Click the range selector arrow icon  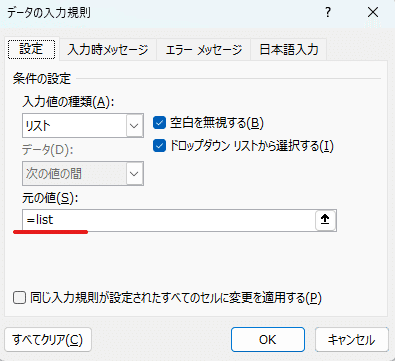pyautogui.click(x=325, y=220)
